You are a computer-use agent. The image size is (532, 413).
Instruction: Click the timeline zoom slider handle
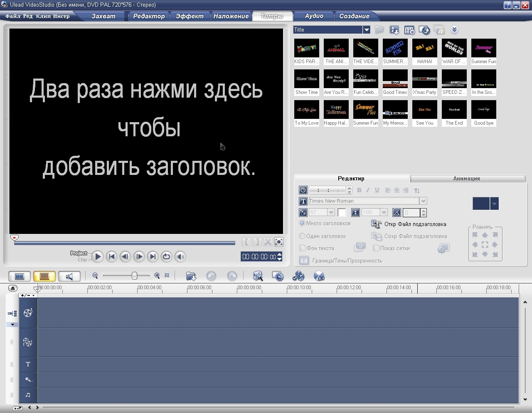[x=134, y=276]
